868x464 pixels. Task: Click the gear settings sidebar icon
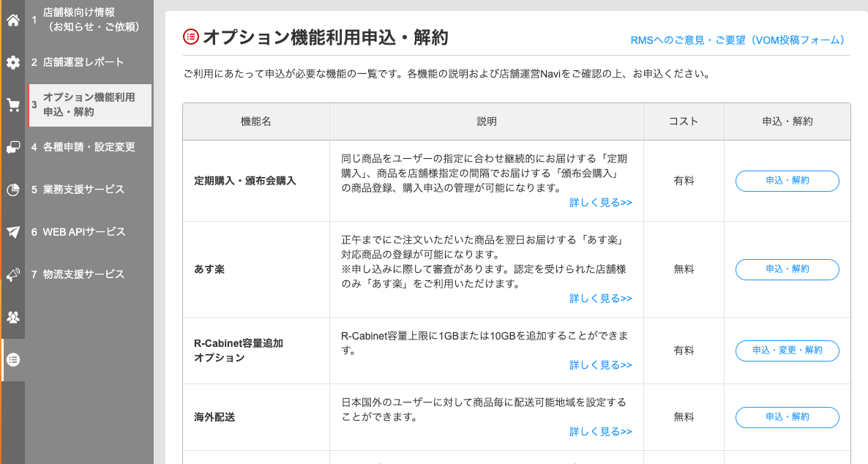[x=12, y=62]
